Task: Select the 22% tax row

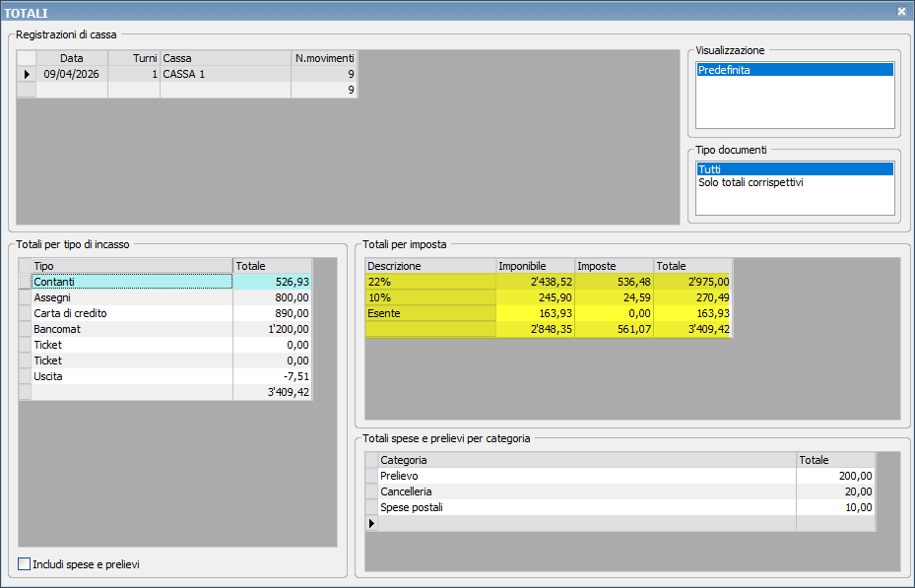Action: coord(429,282)
